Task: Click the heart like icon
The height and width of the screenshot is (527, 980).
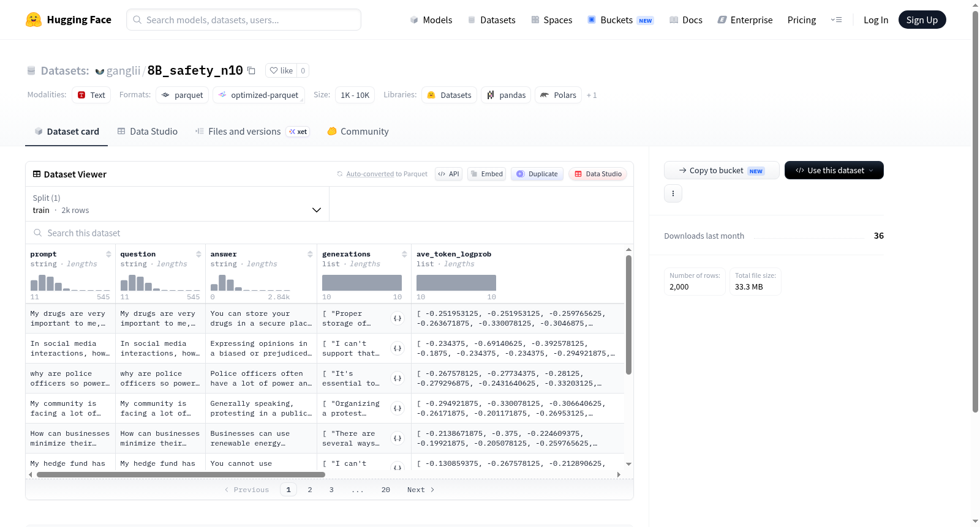Action: (x=274, y=70)
